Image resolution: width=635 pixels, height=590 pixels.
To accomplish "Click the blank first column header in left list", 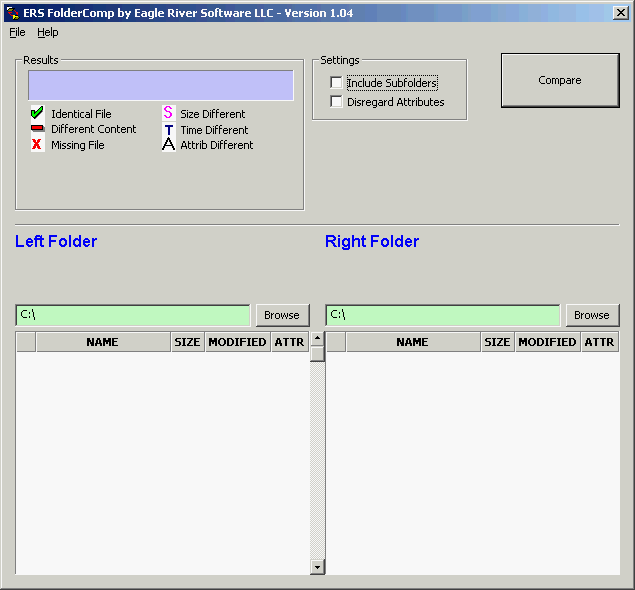I will click(x=26, y=342).
